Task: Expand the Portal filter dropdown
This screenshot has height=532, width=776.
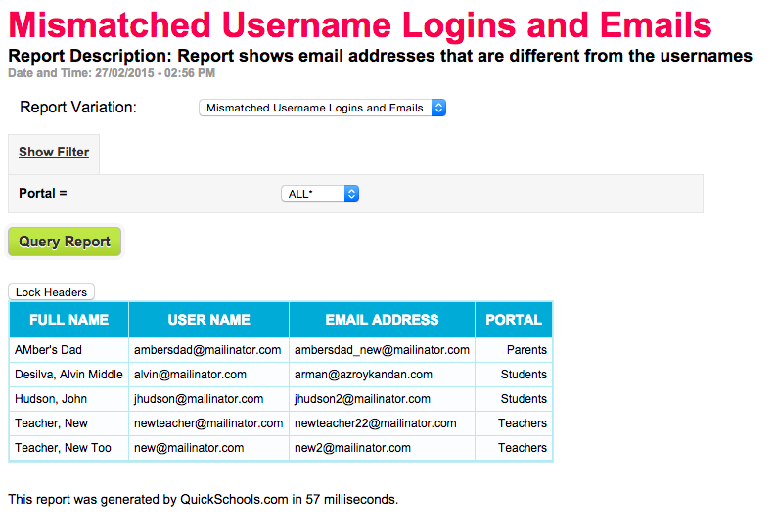Action: pyautogui.click(x=320, y=194)
